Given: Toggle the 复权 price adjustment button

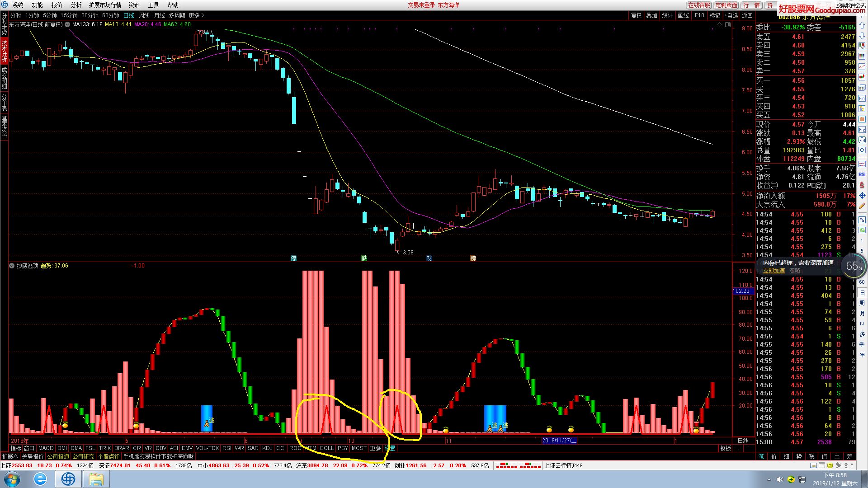Looking at the screenshot, I should click(x=637, y=15).
